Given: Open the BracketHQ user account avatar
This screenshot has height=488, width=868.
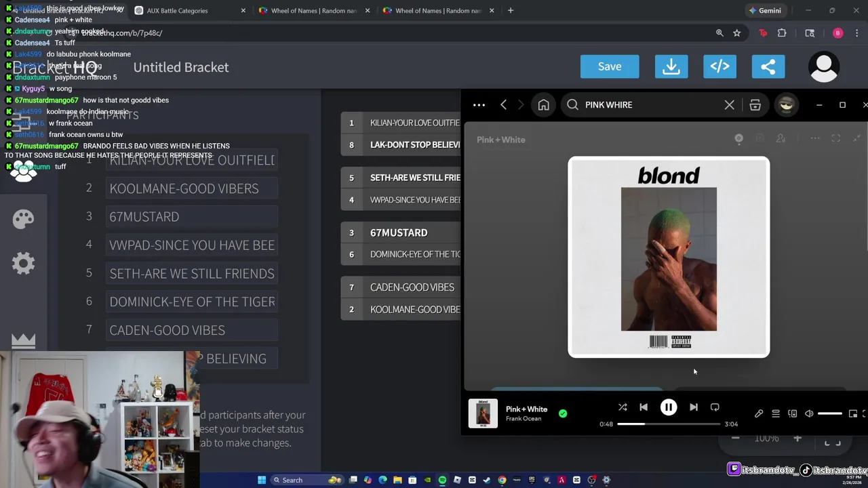Looking at the screenshot, I should pyautogui.click(x=824, y=66).
